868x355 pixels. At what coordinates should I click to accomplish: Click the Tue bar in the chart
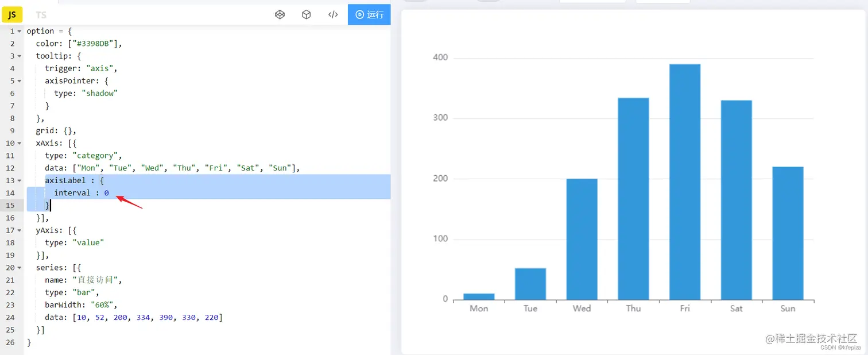530,284
